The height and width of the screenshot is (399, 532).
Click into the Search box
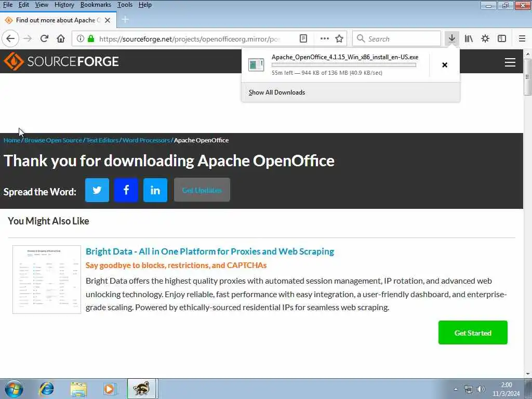396,38
